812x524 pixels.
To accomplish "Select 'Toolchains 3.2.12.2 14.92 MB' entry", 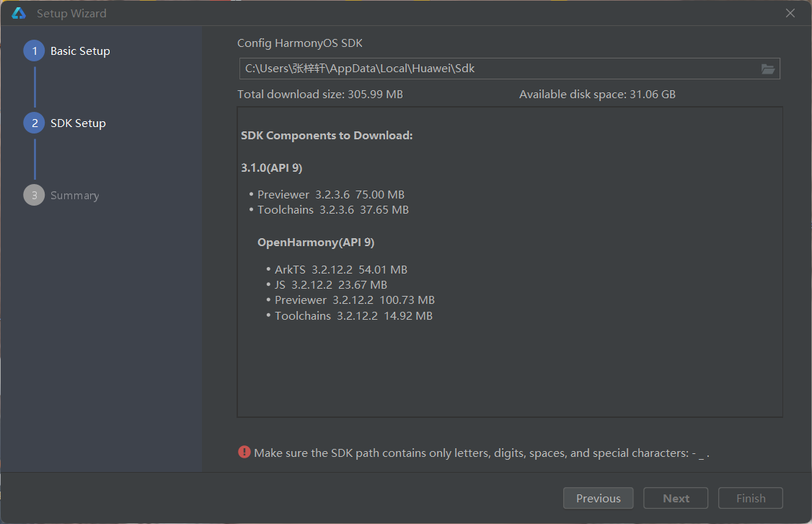I will 353,315.
